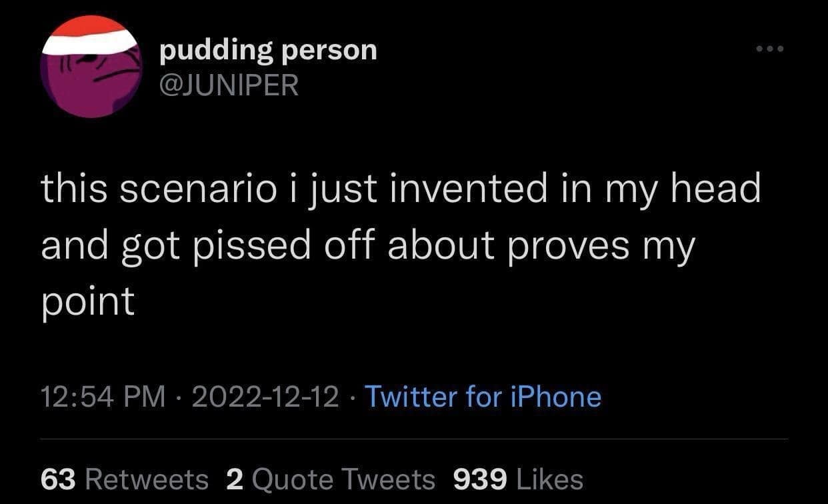Click the @JUNIPER handle
This screenshot has height=504, width=828.
click(229, 85)
